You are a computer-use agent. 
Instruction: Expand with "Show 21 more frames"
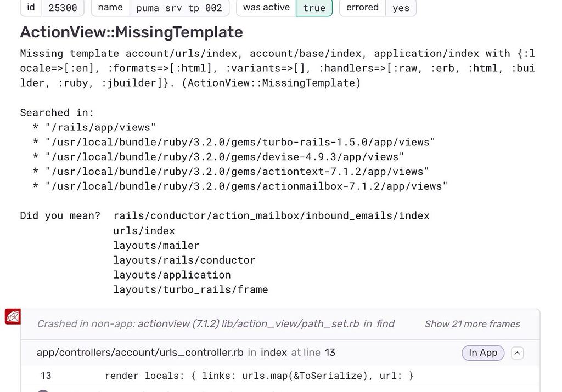coord(473,324)
